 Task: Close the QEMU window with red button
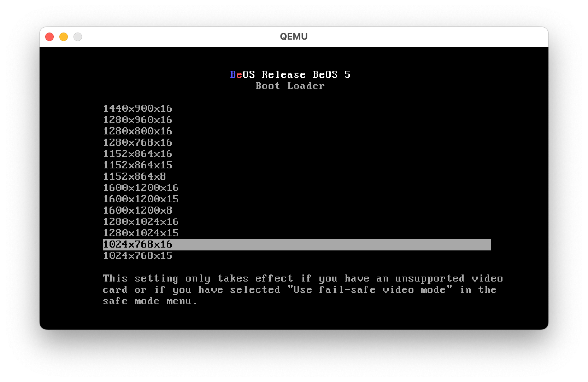tap(49, 37)
